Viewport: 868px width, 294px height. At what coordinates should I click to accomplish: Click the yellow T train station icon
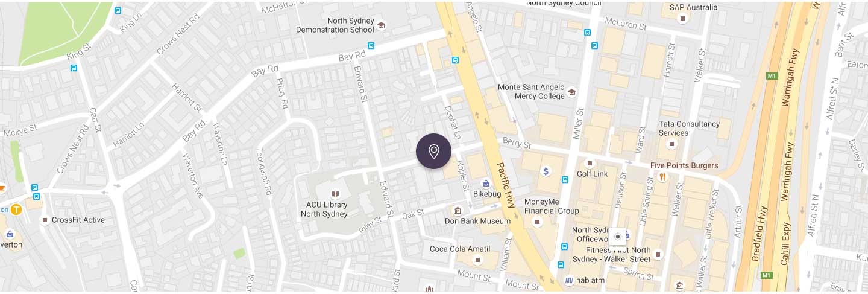(x=17, y=209)
